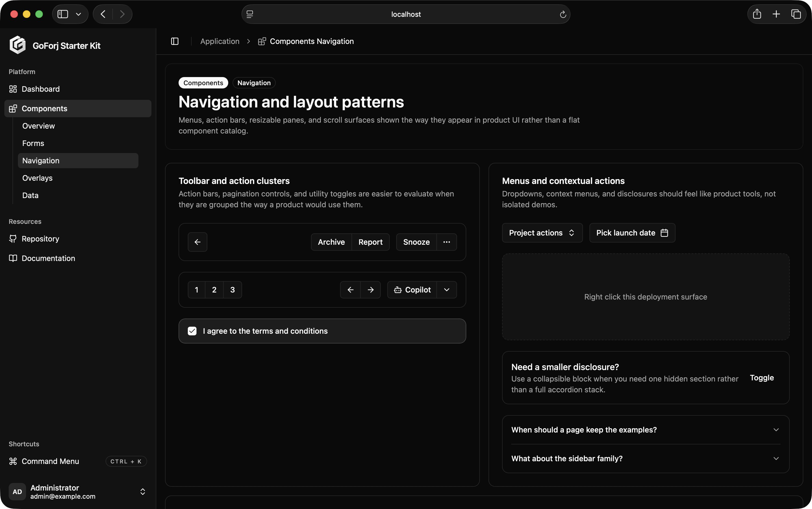Toggle the Safari sidebar button
812x509 pixels.
pos(63,14)
